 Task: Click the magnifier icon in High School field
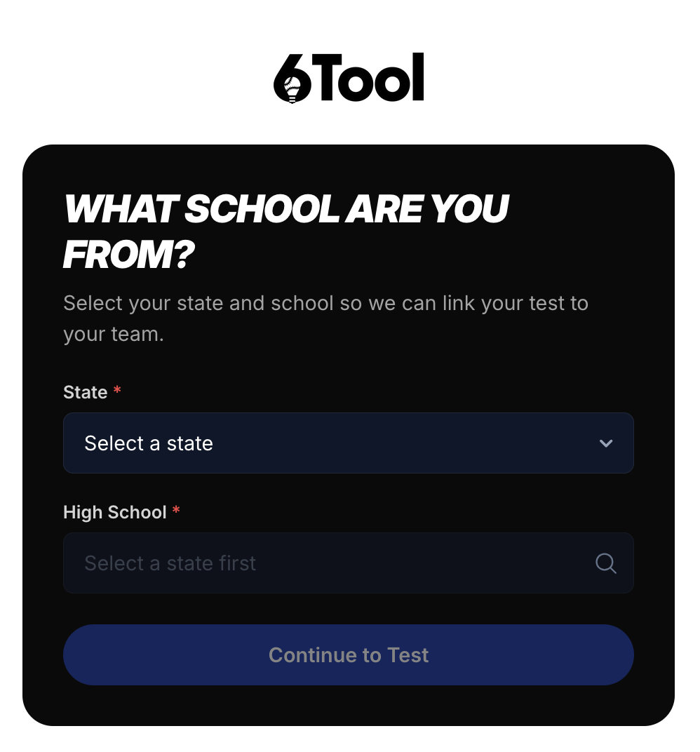tap(605, 563)
